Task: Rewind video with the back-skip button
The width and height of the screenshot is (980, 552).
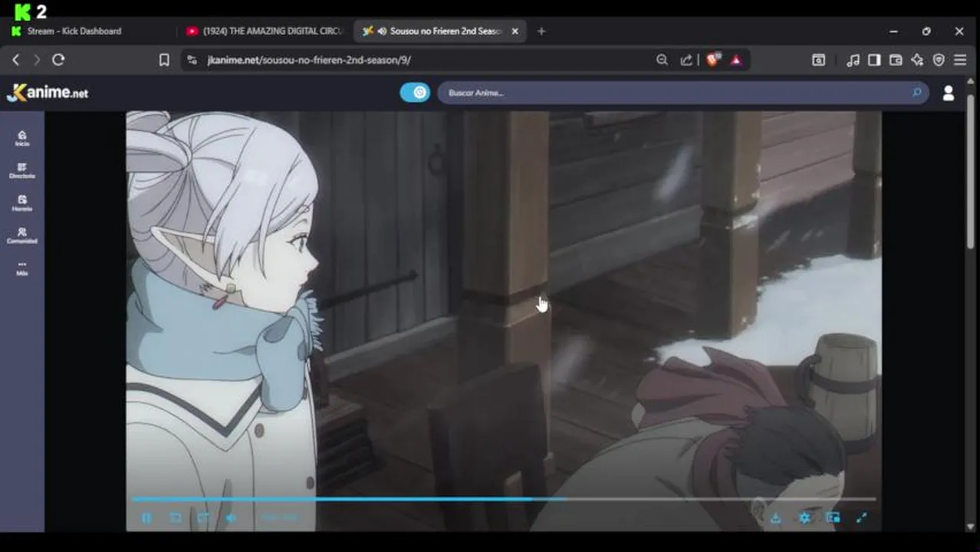Action: (176, 518)
